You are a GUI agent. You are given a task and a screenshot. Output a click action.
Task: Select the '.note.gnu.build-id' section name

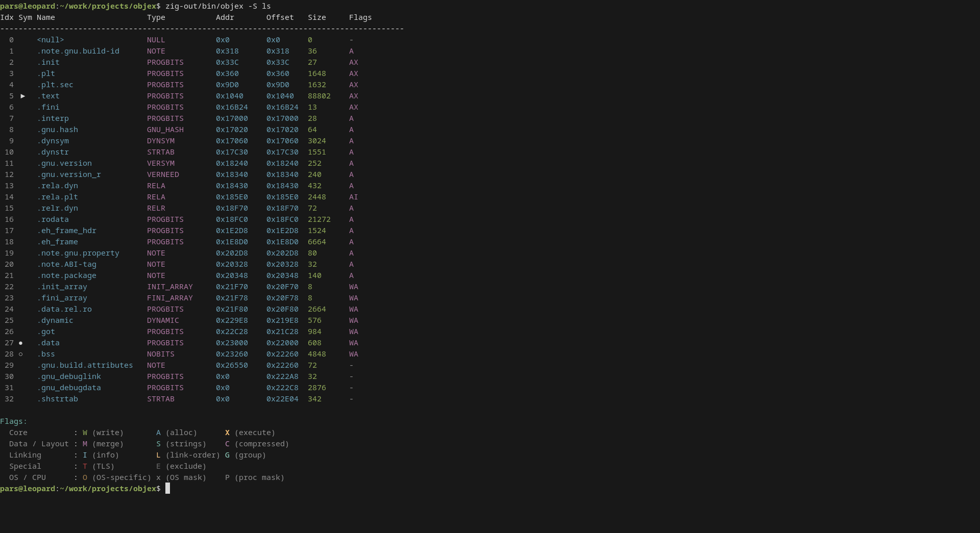pos(78,51)
